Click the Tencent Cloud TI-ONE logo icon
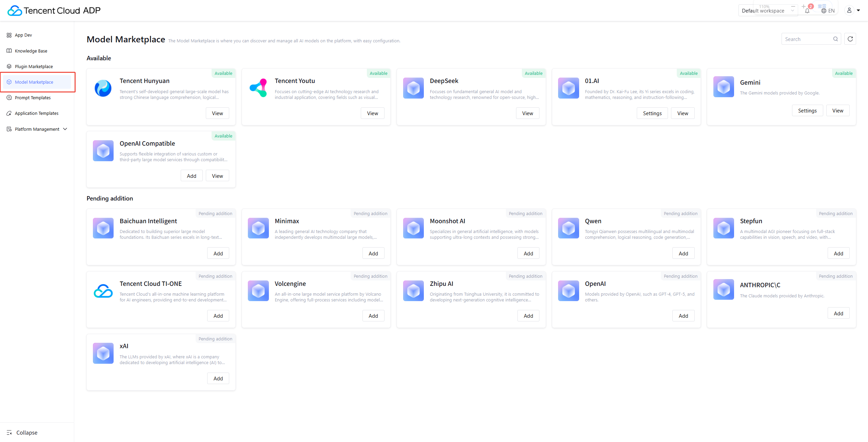 pos(103,291)
